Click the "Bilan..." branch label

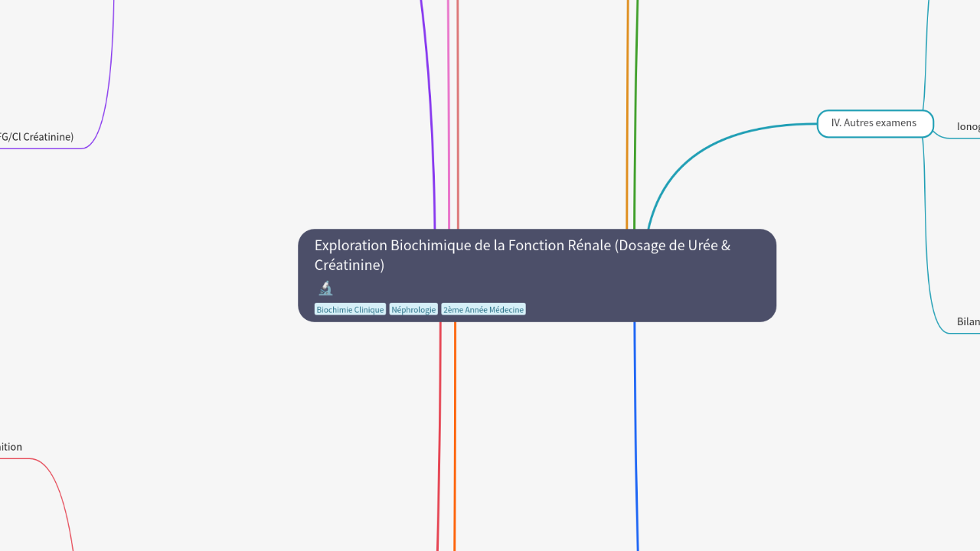(968, 321)
